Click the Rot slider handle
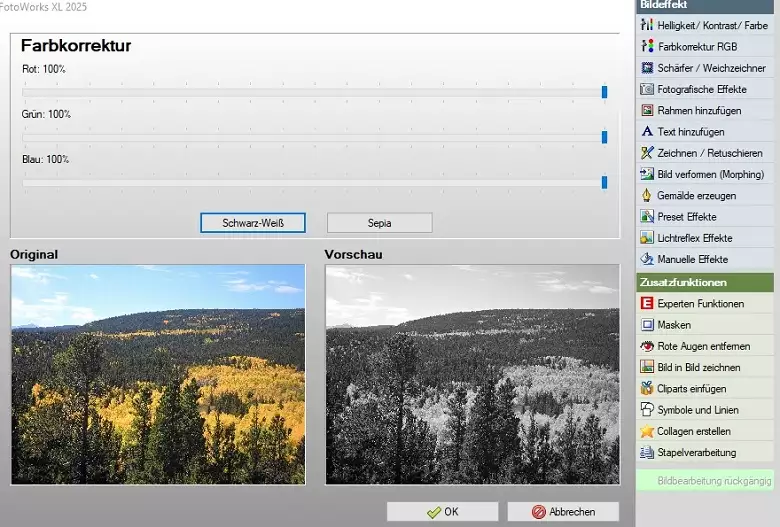This screenshot has height=527, width=780. pos(604,92)
